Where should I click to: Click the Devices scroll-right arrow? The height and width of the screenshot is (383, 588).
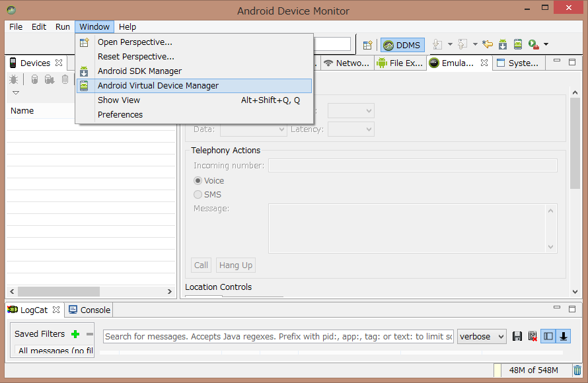tap(170, 291)
